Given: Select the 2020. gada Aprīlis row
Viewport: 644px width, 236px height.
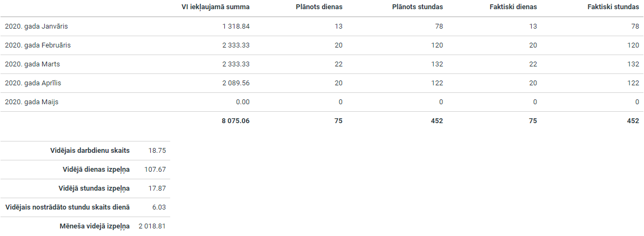Looking at the screenshot, I should point(322,83).
